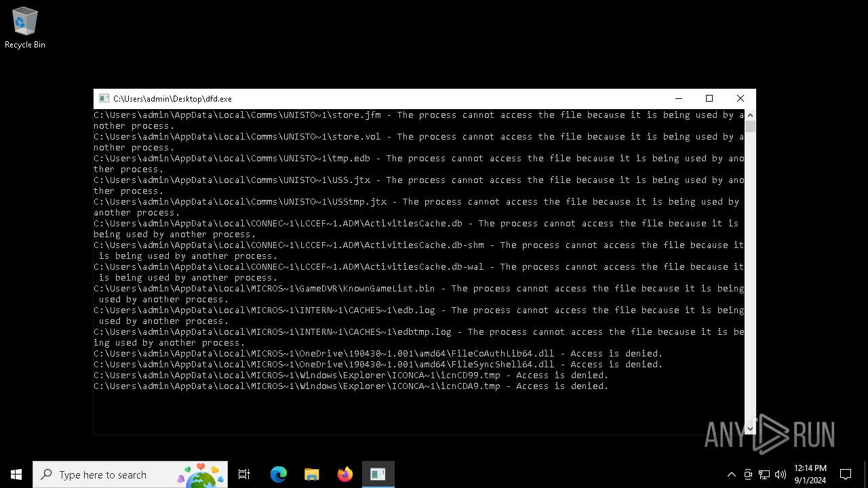
Task: Open the Windows Start menu
Action: [x=16, y=474]
